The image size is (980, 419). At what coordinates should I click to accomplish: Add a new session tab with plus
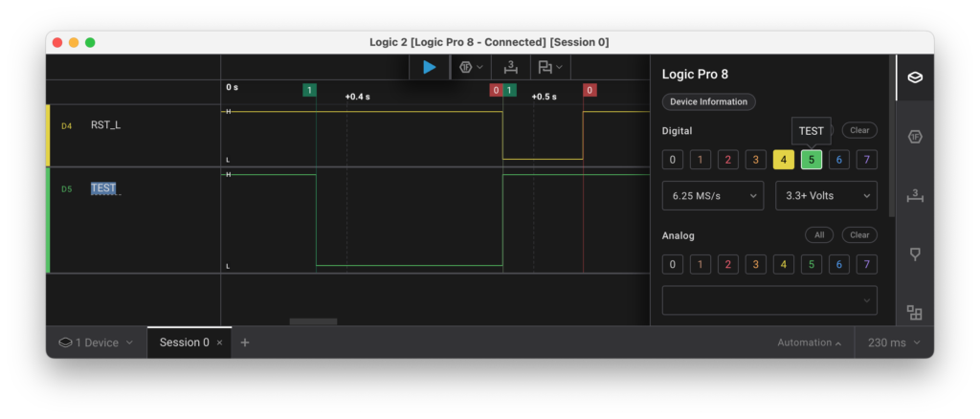coord(245,342)
